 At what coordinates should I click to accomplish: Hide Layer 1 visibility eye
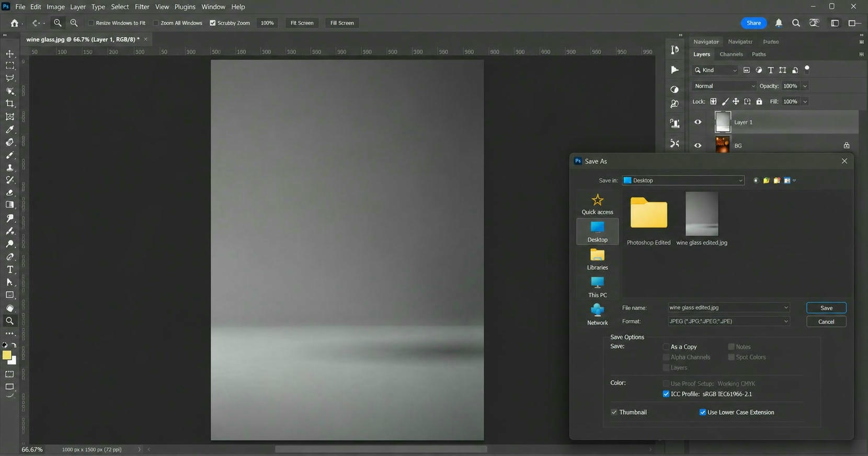point(698,122)
